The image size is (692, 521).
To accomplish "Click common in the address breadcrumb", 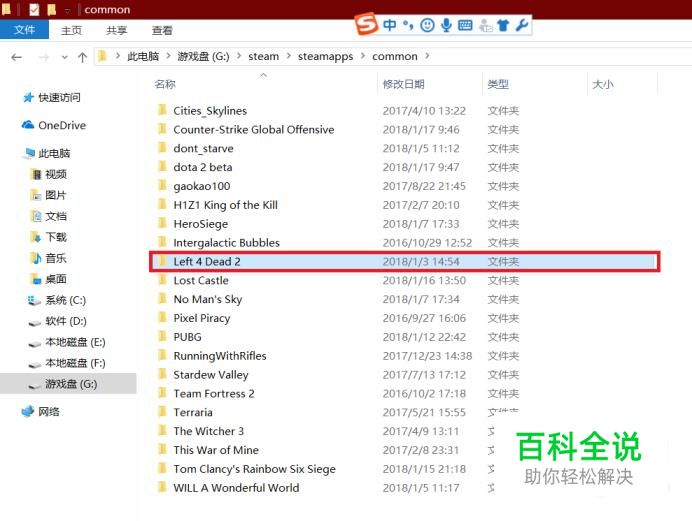I will (x=395, y=56).
